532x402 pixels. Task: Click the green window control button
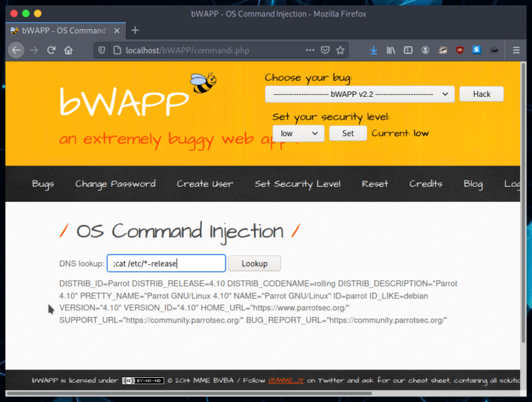coord(26,13)
